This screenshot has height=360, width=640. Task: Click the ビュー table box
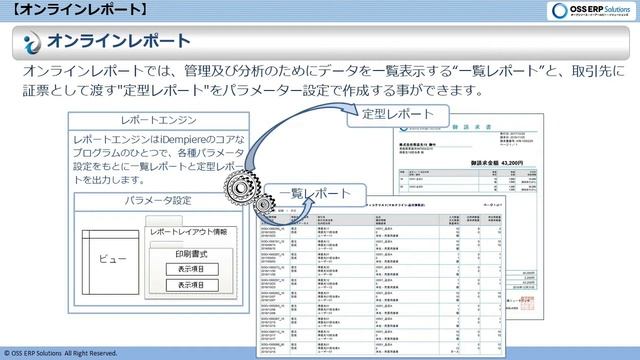(111, 262)
